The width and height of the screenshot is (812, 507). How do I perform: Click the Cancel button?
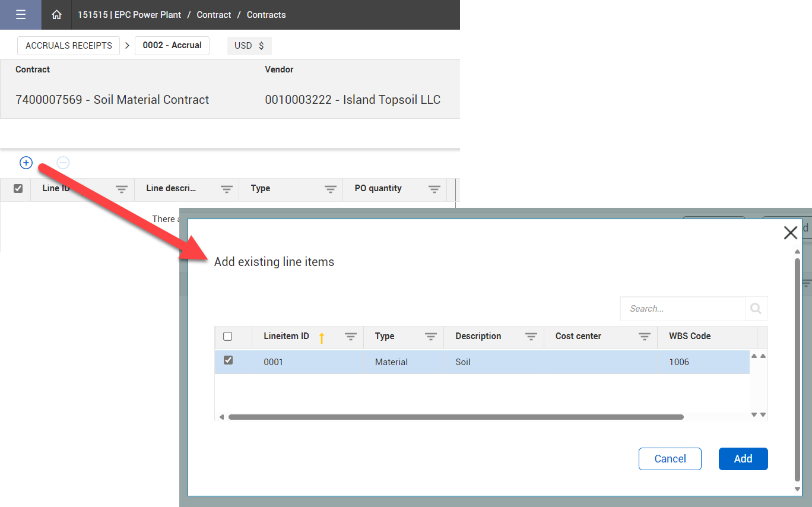(x=670, y=459)
